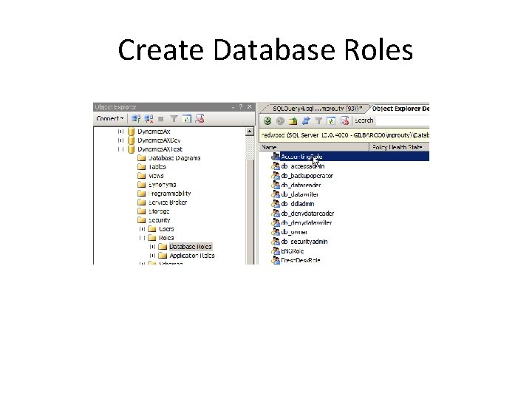Click the Refresh icon in Object Explorer toolbar
Image resolution: width=532 pixels, height=399 pixels.
(187, 119)
